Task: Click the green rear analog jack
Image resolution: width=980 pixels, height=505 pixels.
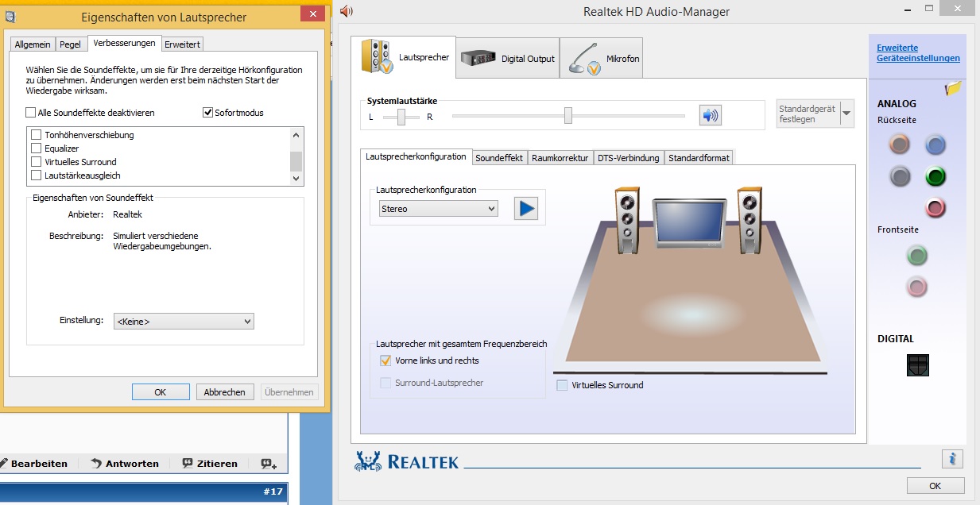Action: click(x=935, y=176)
